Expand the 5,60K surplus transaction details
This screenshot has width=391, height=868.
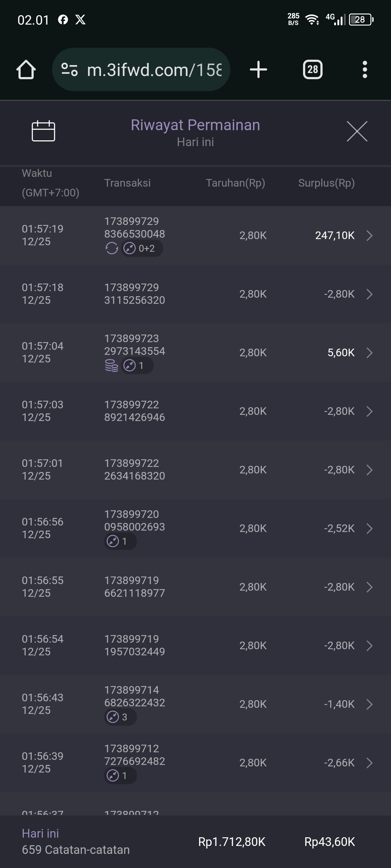pos(369,353)
